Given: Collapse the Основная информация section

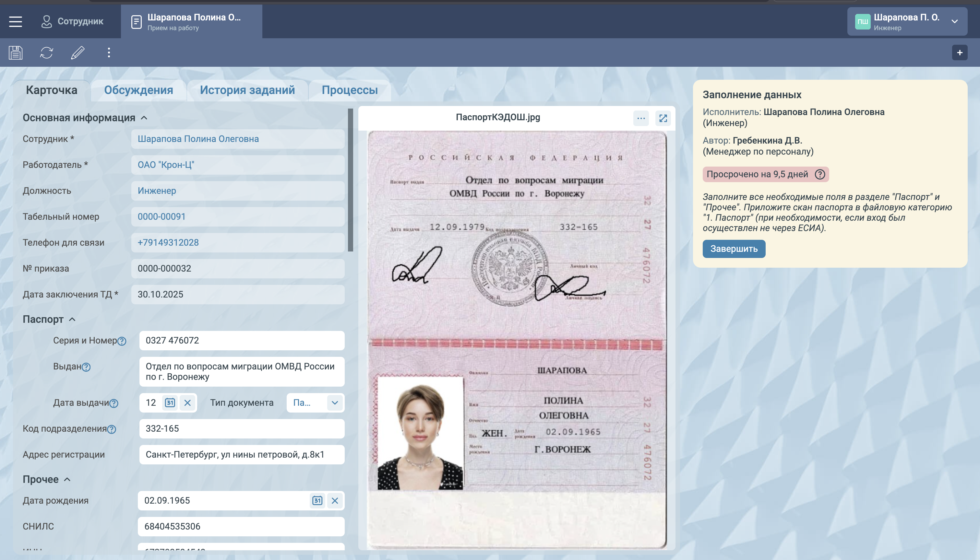Looking at the screenshot, I should (x=144, y=118).
